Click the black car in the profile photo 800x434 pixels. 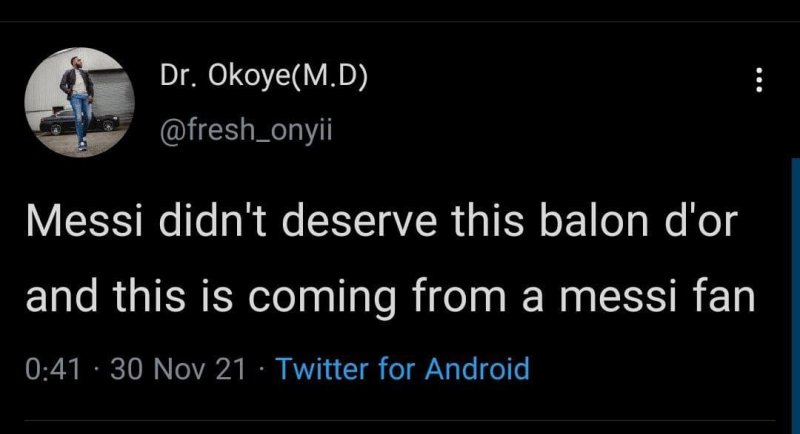point(58,123)
